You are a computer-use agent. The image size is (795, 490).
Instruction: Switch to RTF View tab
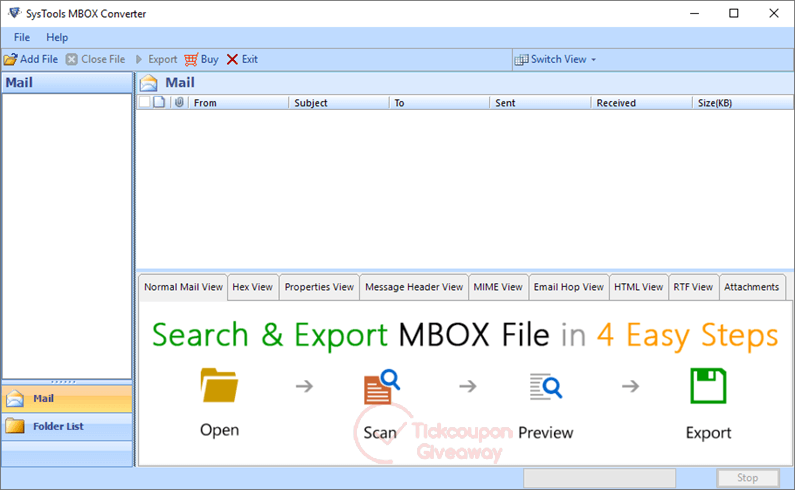693,287
